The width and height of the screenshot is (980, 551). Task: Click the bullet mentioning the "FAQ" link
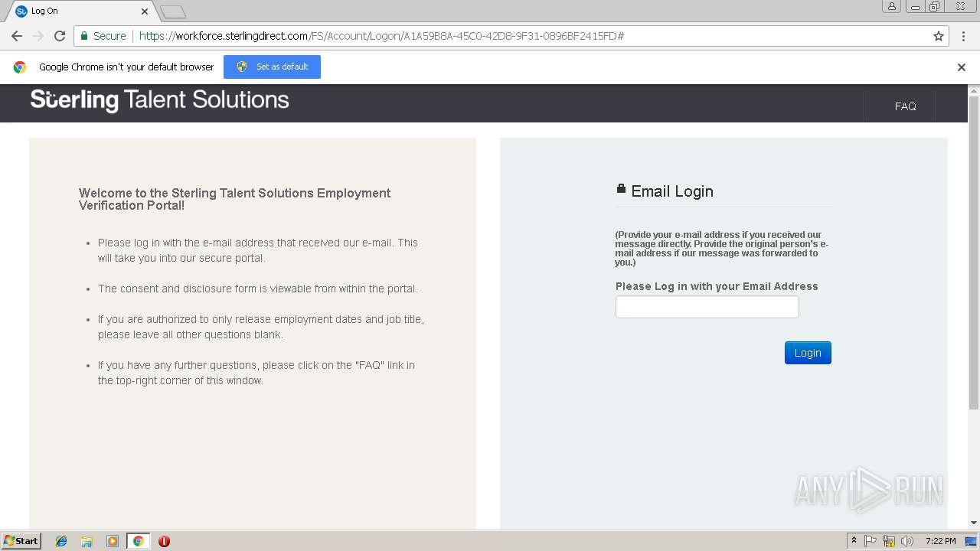click(256, 373)
